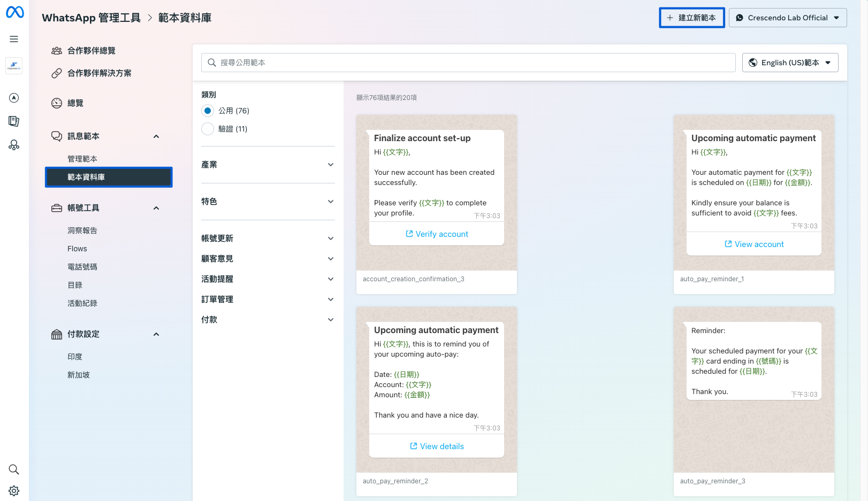Click the compass icon in left rail
Screen dimensions: 868x501
pyautogui.click(x=14, y=98)
